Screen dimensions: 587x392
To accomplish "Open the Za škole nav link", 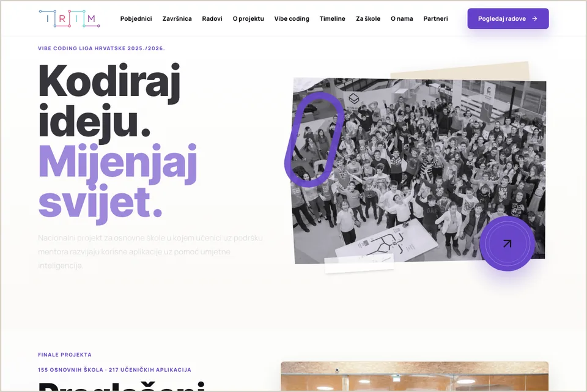I will (x=368, y=19).
